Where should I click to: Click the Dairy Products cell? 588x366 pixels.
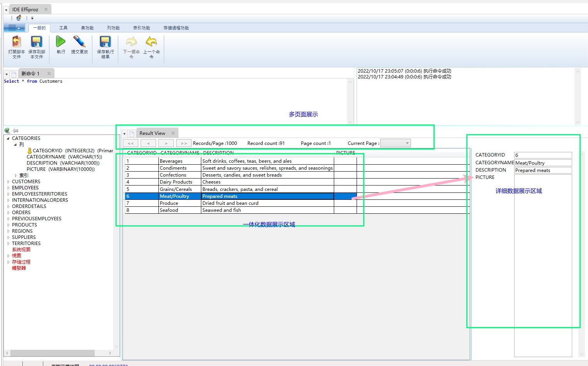tap(180, 182)
